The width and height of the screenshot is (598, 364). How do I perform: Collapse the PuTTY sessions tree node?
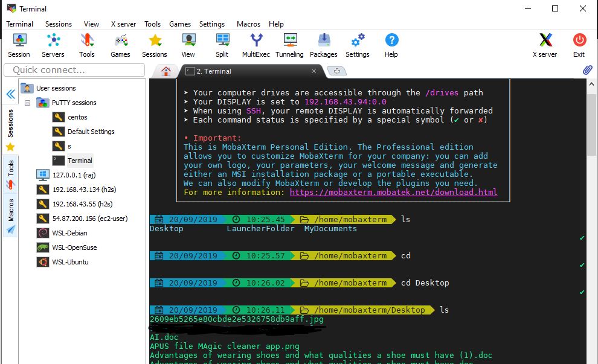point(28,103)
